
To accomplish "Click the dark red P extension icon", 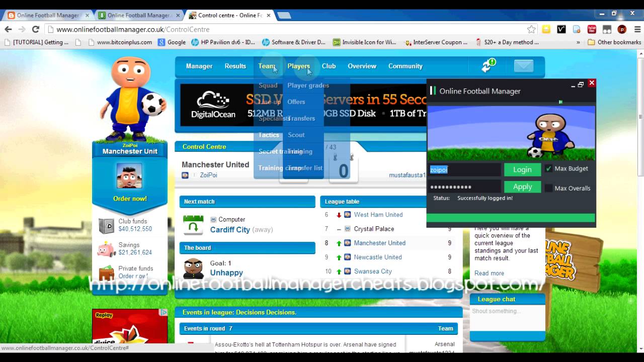I will pos(622,29).
